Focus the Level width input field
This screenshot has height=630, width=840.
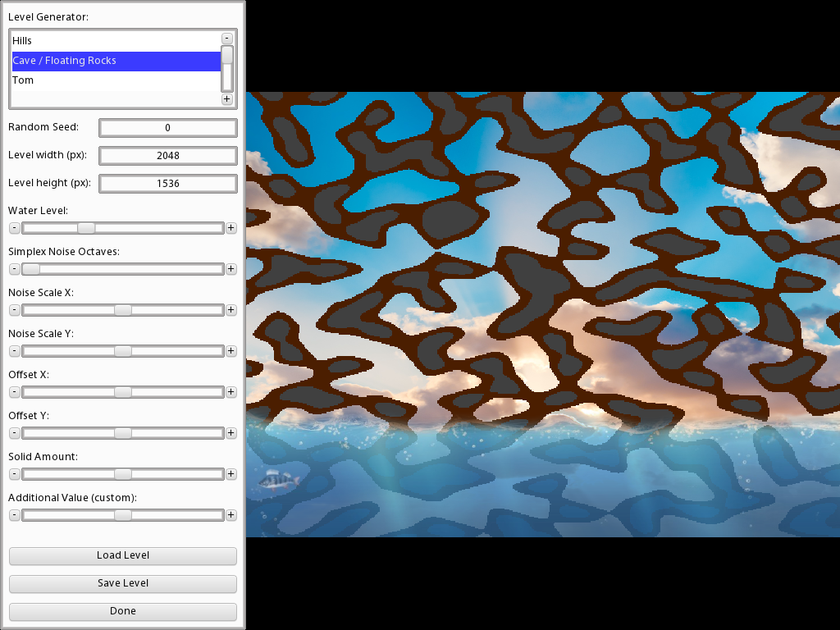(167, 156)
